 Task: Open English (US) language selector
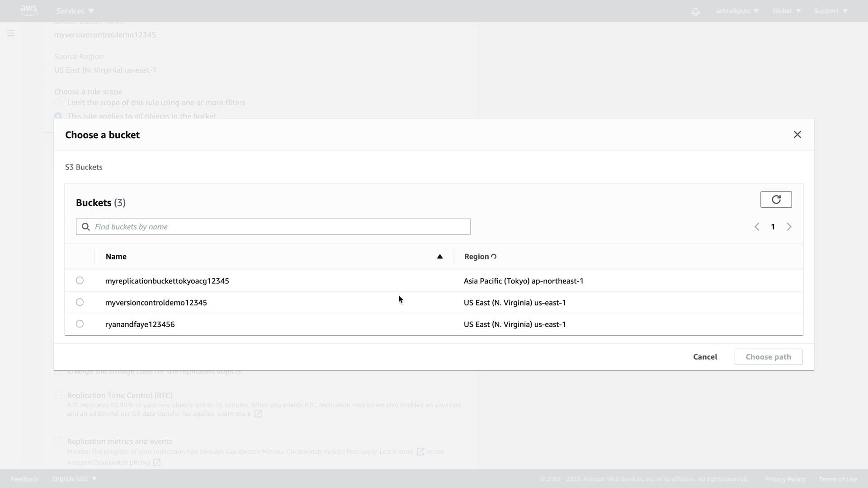(x=74, y=479)
